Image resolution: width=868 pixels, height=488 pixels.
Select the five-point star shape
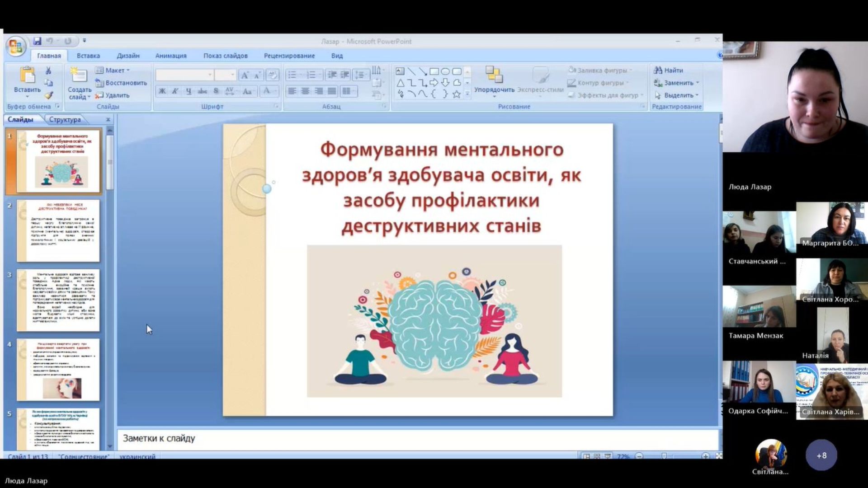click(457, 94)
